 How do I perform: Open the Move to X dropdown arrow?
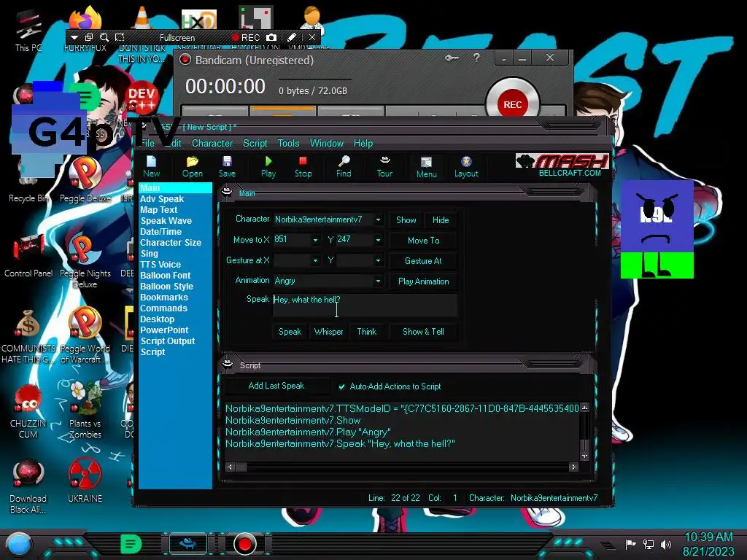pos(315,240)
